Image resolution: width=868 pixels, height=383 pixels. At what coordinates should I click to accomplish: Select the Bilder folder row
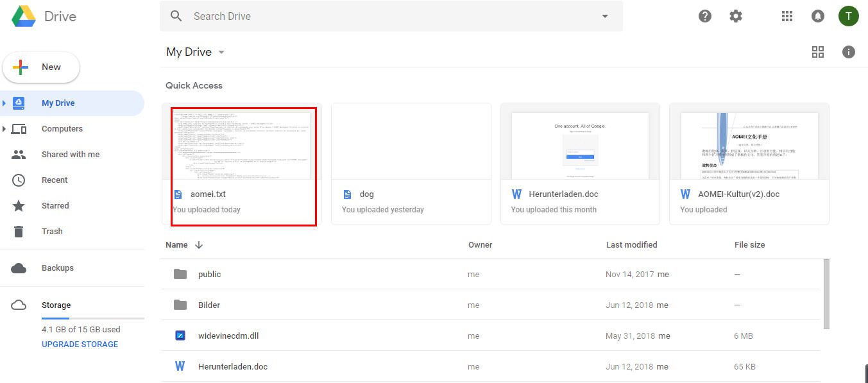(490, 305)
